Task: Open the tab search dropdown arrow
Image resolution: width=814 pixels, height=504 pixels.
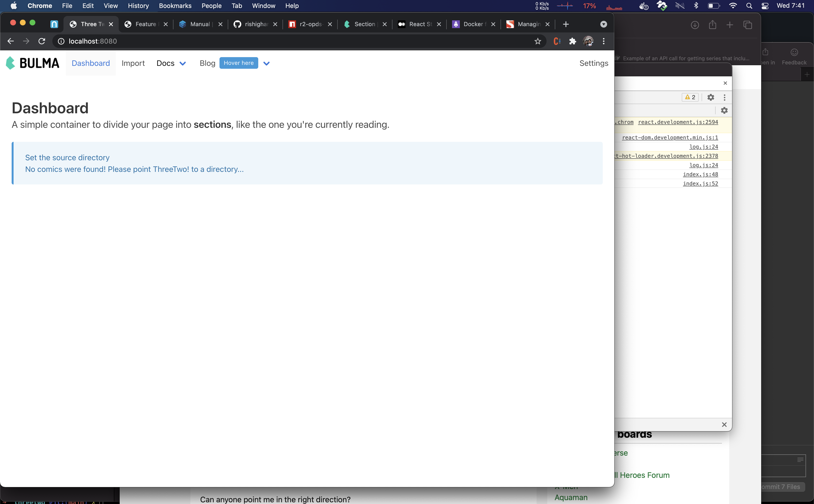Action: [x=603, y=24]
